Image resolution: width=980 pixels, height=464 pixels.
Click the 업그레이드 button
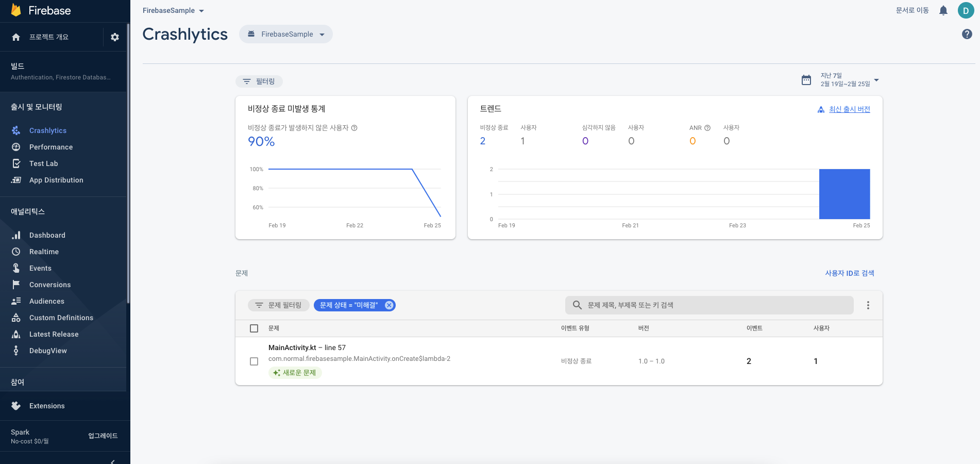[103, 436]
